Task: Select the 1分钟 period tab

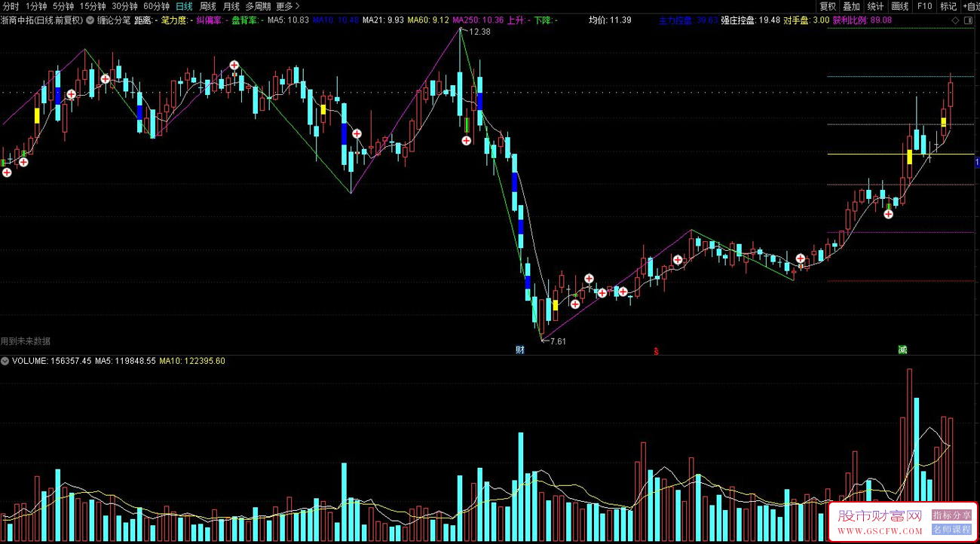Action: 36,6
